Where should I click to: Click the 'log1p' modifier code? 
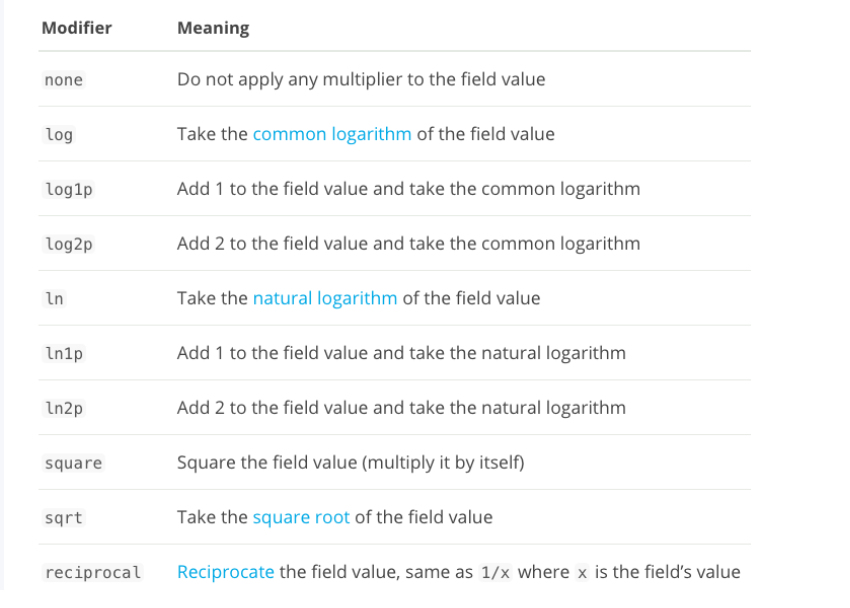[68, 189]
